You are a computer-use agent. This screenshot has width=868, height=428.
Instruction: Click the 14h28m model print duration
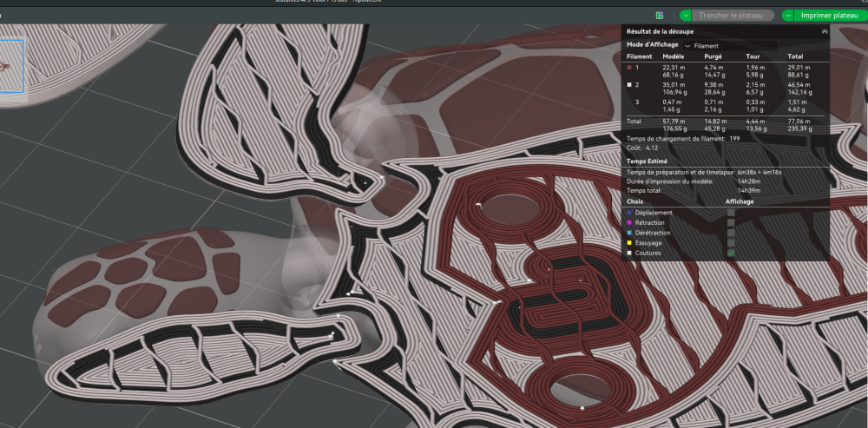pyautogui.click(x=748, y=181)
